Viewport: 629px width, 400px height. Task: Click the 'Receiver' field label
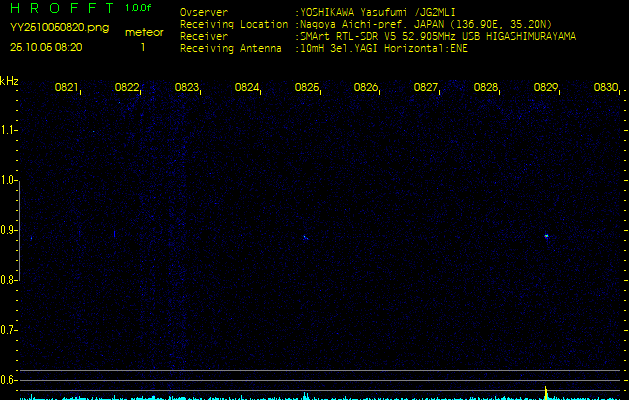point(204,37)
